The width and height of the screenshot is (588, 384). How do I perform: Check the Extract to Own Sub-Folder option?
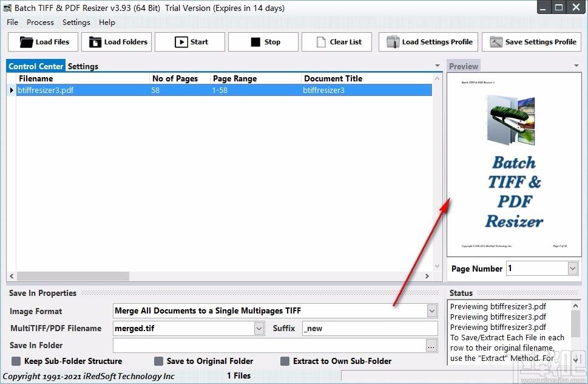[285, 361]
